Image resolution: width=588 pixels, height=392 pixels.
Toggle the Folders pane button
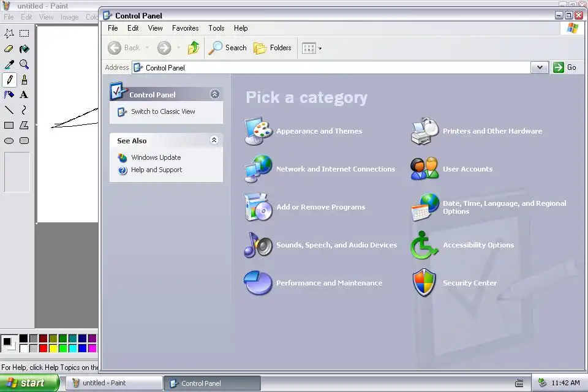pyautogui.click(x=273, y=48)
